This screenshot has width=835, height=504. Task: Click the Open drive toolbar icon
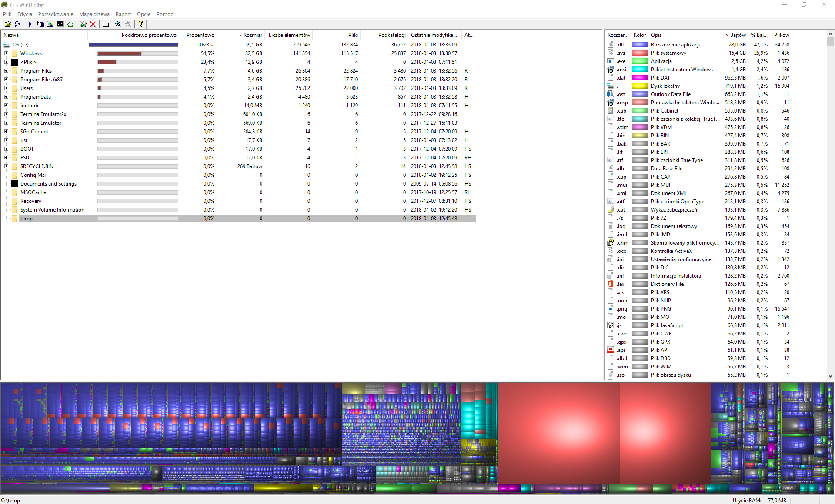click(8, 24)
